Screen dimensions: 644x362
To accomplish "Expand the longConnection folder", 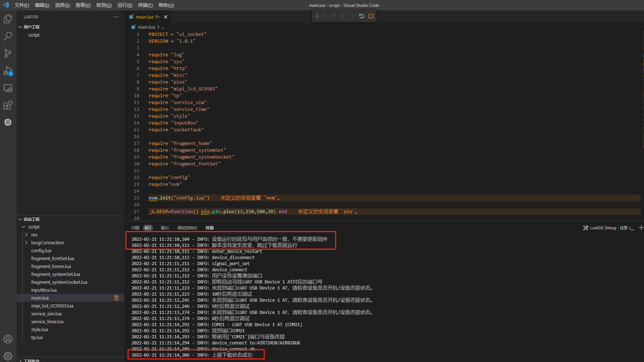I will coord(26,243).
